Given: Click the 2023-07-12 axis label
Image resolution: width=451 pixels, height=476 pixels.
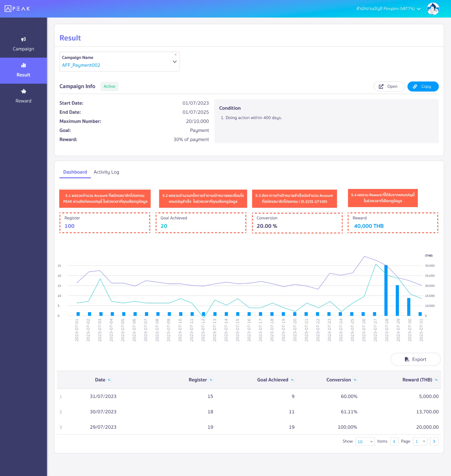Looking at the screenshot, I should click(203, 330).
